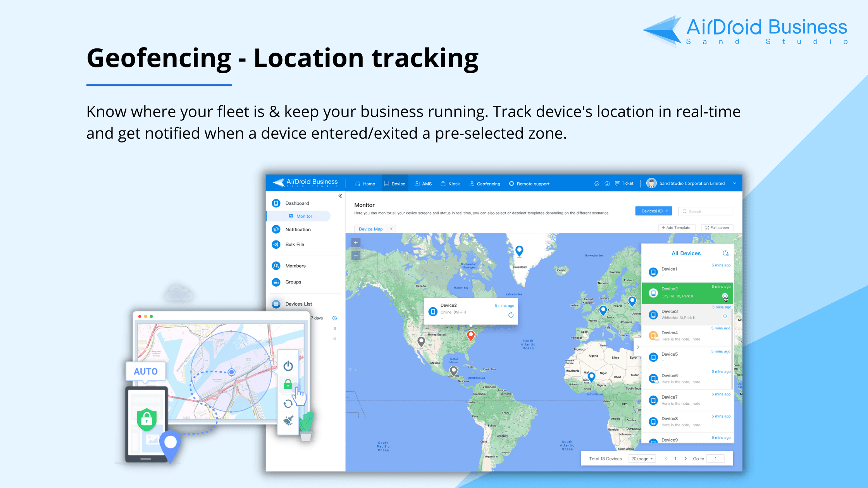Screen dimensions: 868x488
Task: Click the broom clean-up icon
Action: (x=288, y=421)
